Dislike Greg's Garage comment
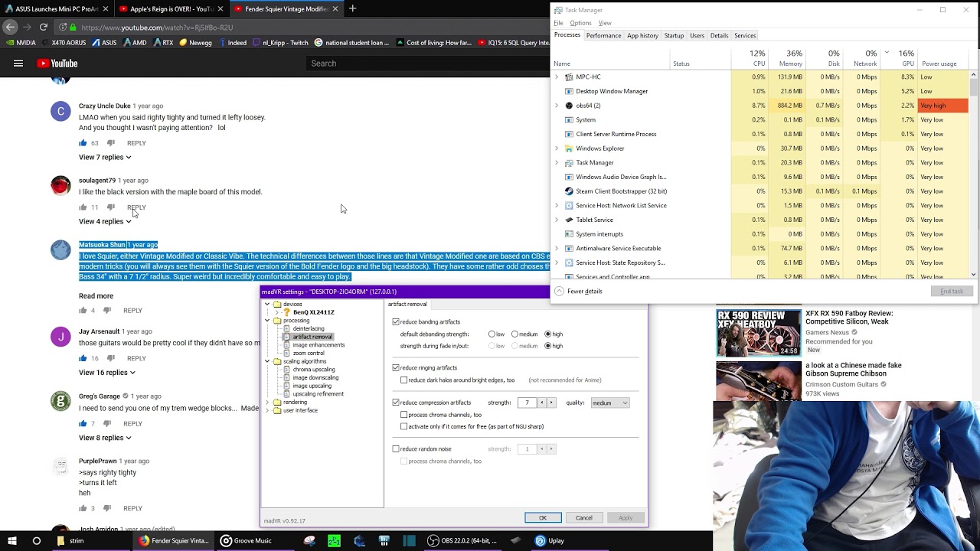 pyautogui.click(x=107, y=423)
